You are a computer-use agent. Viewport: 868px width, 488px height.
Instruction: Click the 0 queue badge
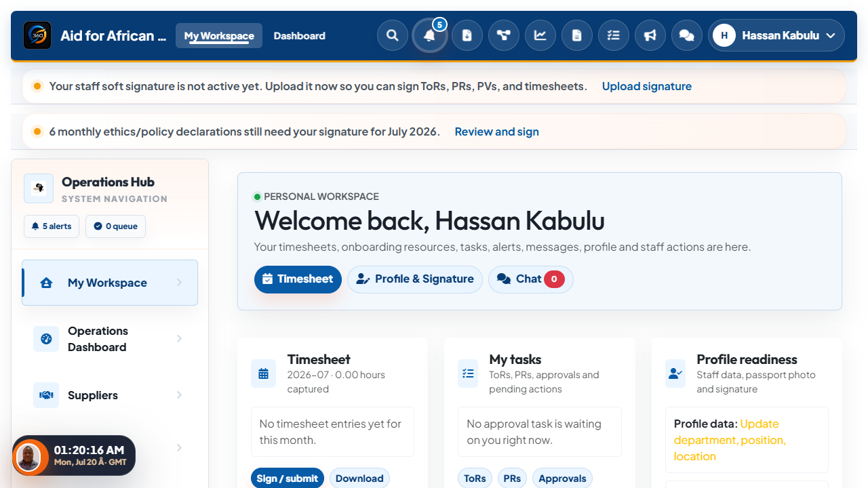pos(115,226)
